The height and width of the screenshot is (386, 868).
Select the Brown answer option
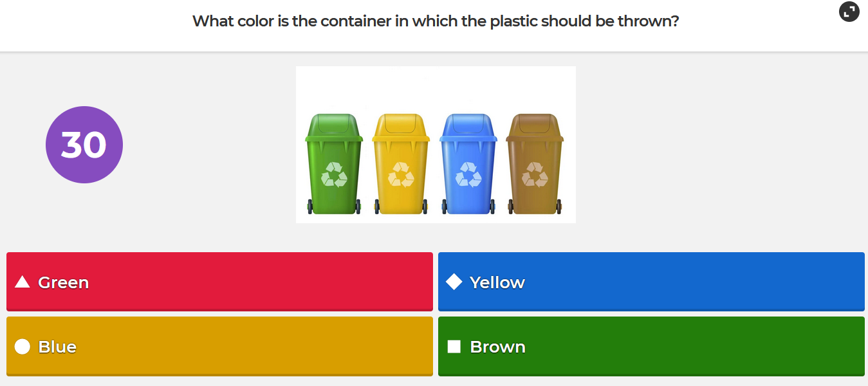pyautogui.click(x=651, y=346)
